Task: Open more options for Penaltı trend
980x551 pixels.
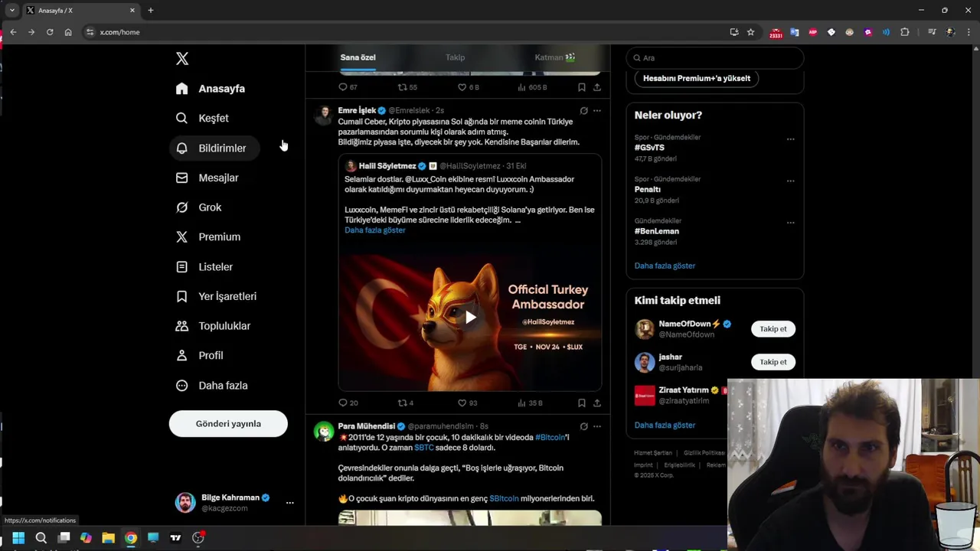Action: point(790,181)
